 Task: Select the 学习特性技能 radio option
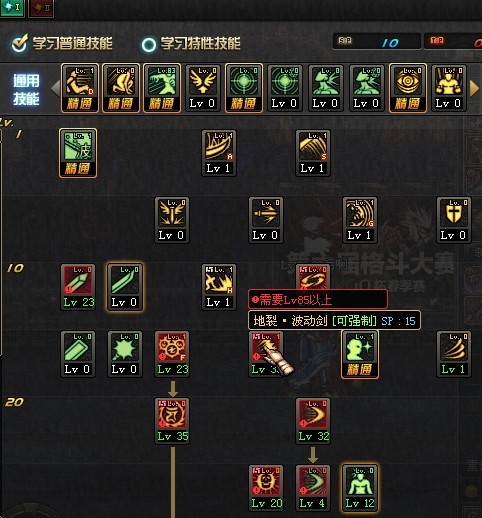click(x=149, y=44)
